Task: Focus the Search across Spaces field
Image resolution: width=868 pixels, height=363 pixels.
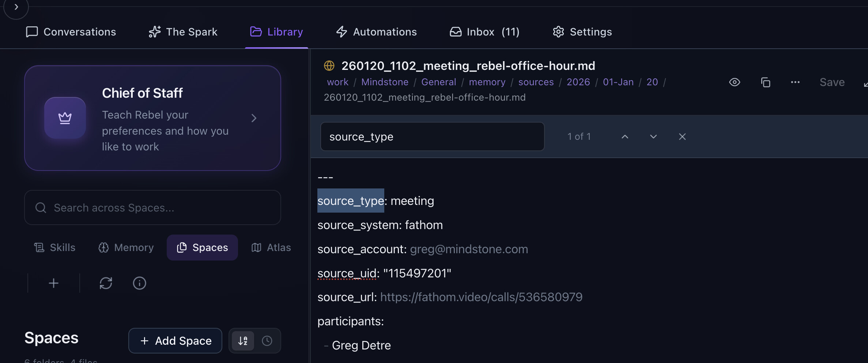Action: coord(152,207)
